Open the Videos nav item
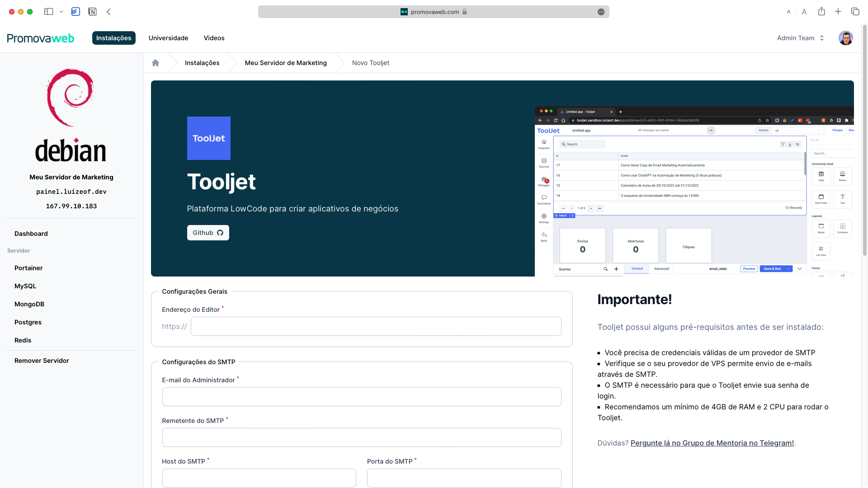 (x=214, y=38)
